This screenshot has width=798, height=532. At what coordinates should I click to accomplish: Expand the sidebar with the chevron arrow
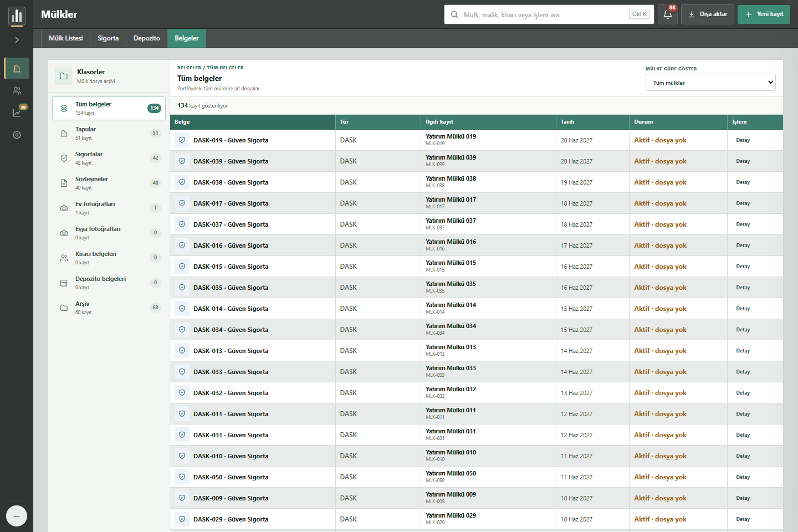pyautogui.click(x=17, y=40)
